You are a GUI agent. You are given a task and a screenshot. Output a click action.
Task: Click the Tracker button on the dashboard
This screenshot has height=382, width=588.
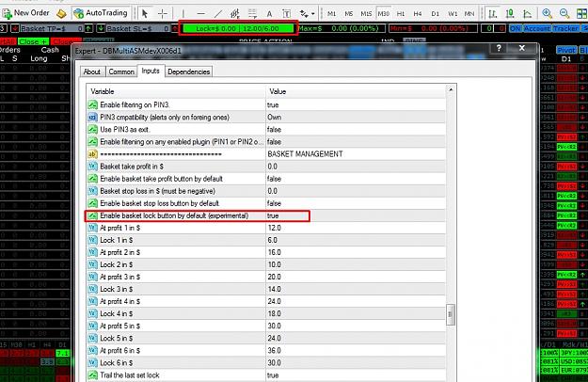click(565, 28)
